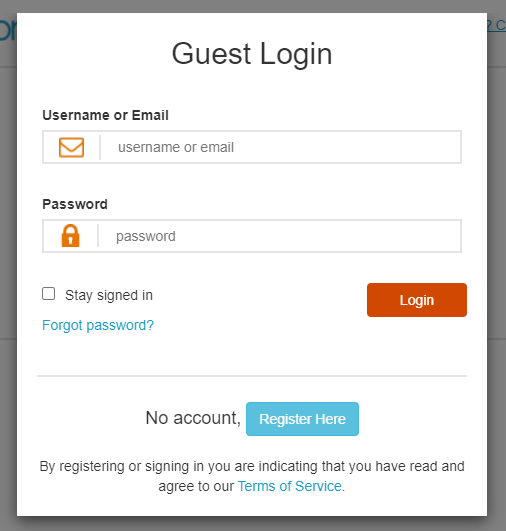
Task: Focus the password input field
Action: click(280, 236)
